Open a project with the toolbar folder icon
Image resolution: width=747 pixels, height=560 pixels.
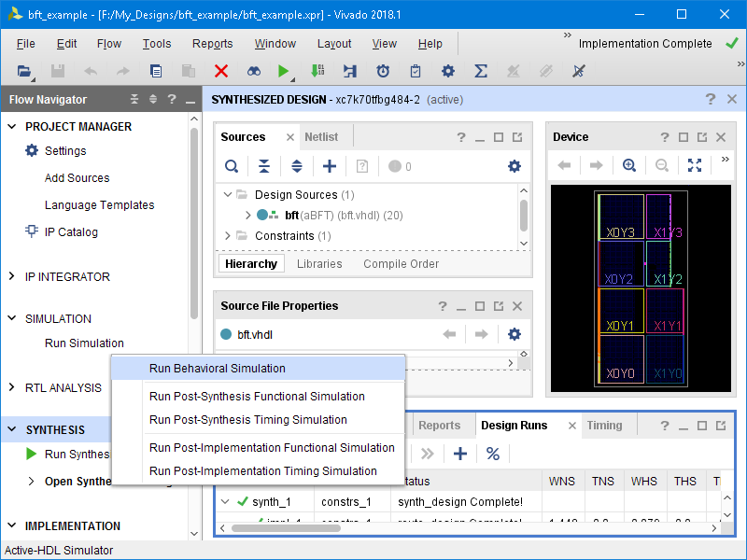(x=24, y=72)
